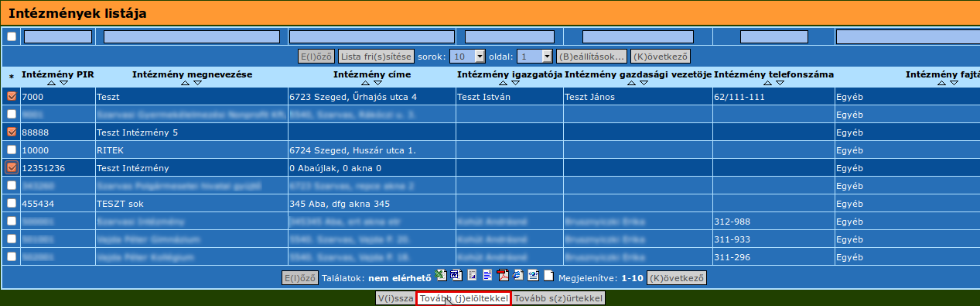
Task: Sort Intézmény címe column descending arrow
Action: (378, 83)
